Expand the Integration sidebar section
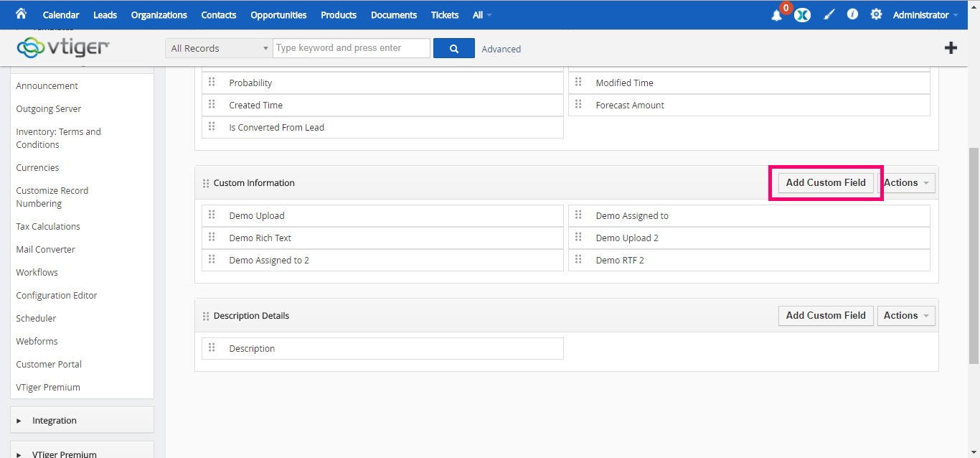Screen dimensions: 980x458 82,421
